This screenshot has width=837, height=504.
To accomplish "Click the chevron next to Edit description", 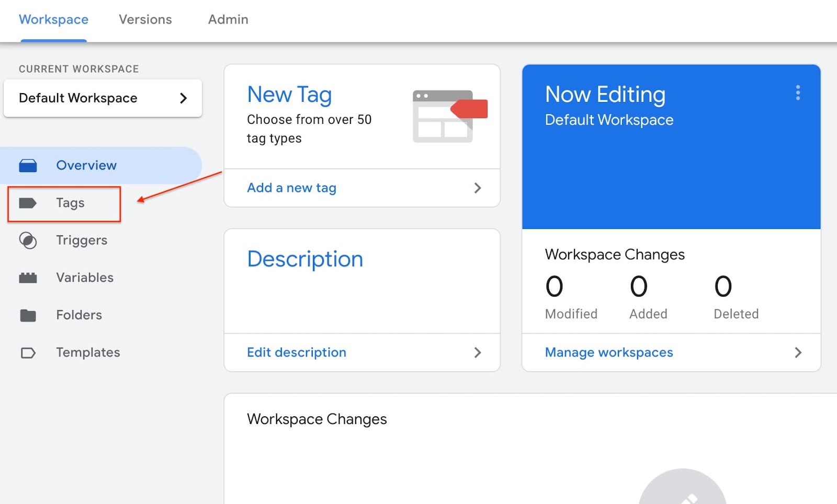I will [x=477, y=353].
